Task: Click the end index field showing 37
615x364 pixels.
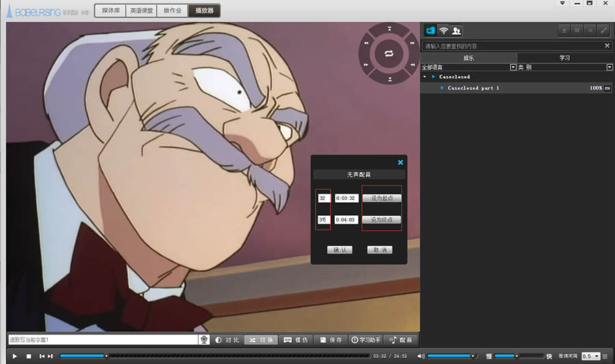Action: [x=324, y=219]
